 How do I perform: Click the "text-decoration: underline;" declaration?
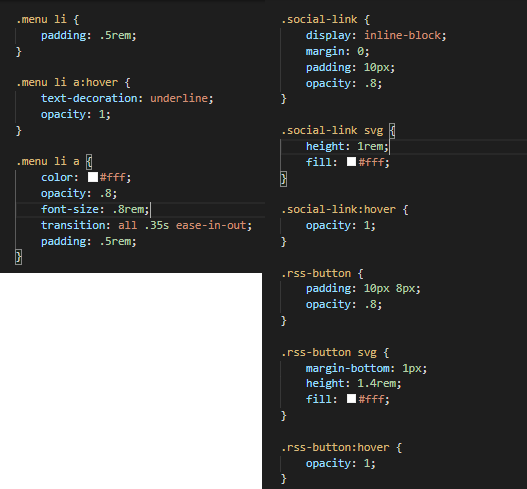pos(127,98)
